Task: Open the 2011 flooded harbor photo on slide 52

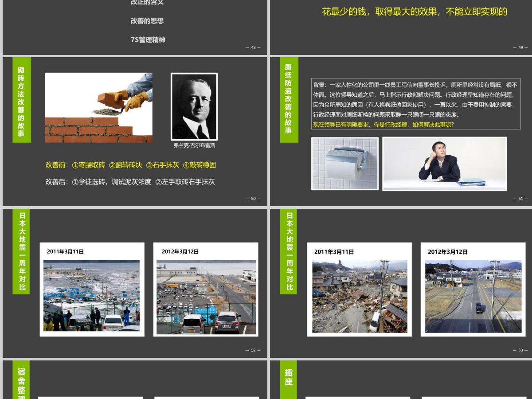Action: pyautogui.click(x=92, y=296)
